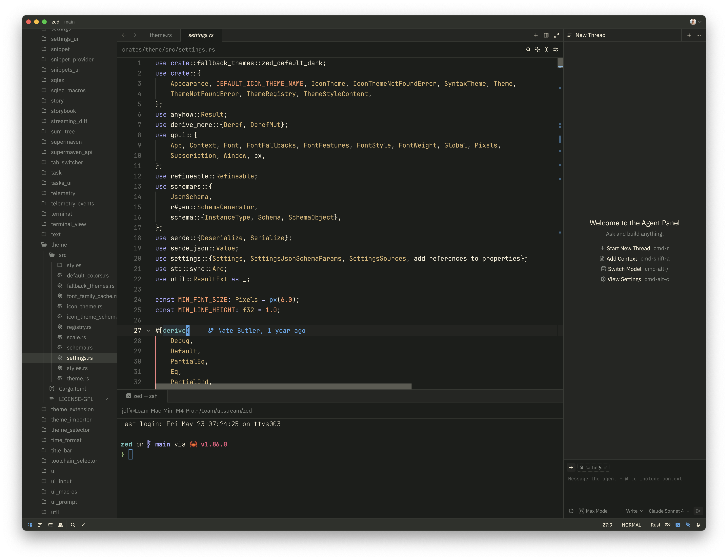Open new tab plus in editor pane
This screenshot has width=728, height=560.
(x=536, y=35)
